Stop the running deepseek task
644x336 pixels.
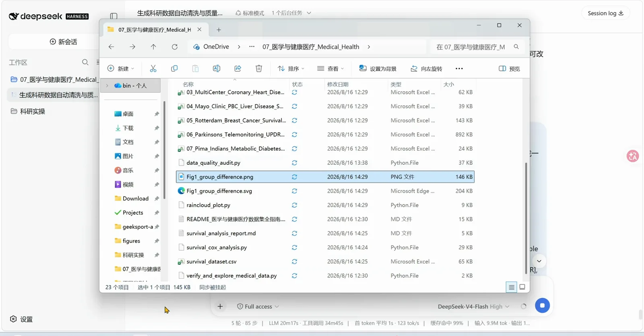tap(542, 305)
